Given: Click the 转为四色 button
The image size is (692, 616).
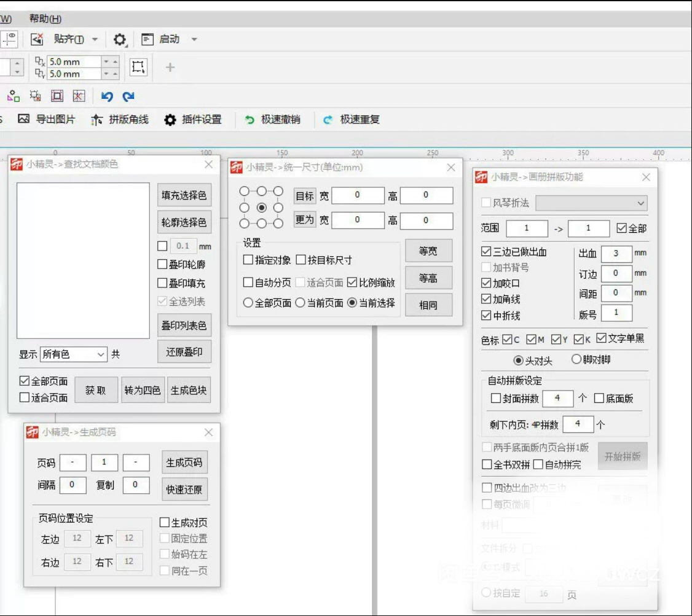Looking at the screenshot, I should pyautogui.click(x=143, y=391).
